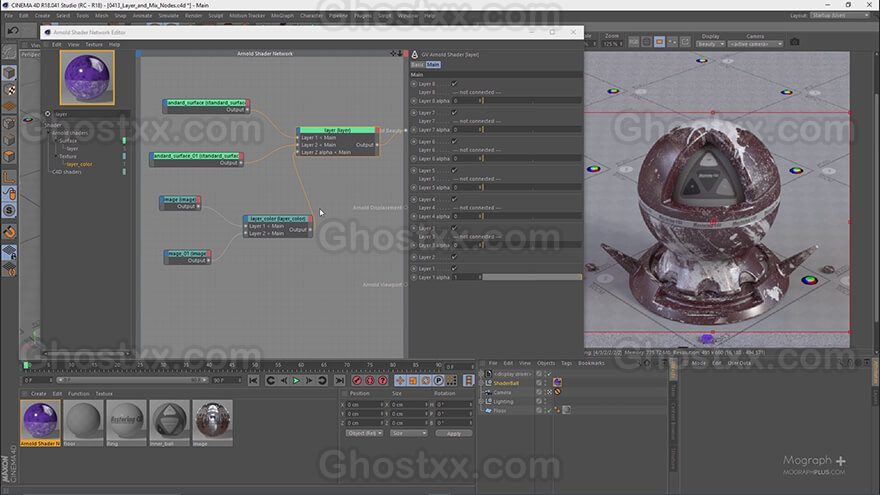Viewport: 880px width, 495px height.
Task: Select the layer_color item in shader tree
Action: [x=79, y=164]
